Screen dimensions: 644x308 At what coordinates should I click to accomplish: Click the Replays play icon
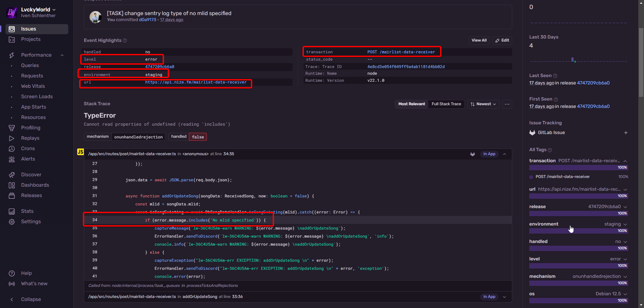12,138
